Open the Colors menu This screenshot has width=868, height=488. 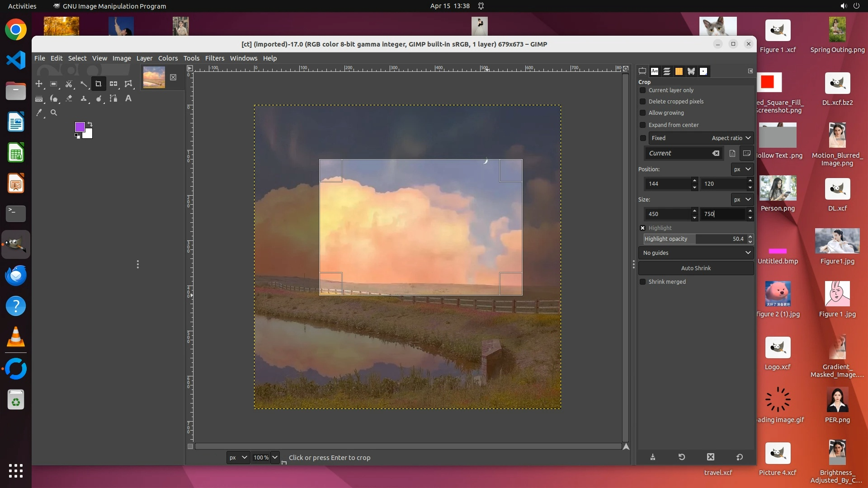(168, 58)
